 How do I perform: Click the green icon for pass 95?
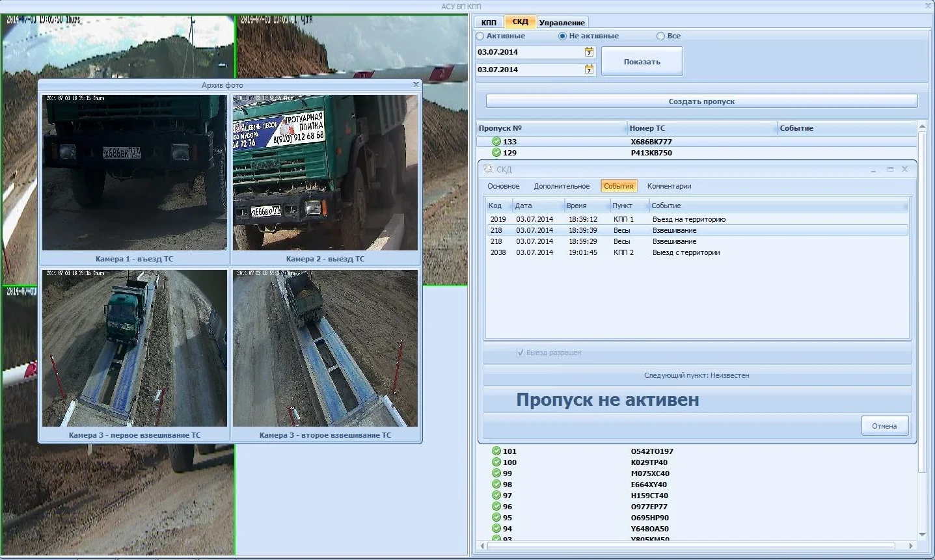pos(496,518)
